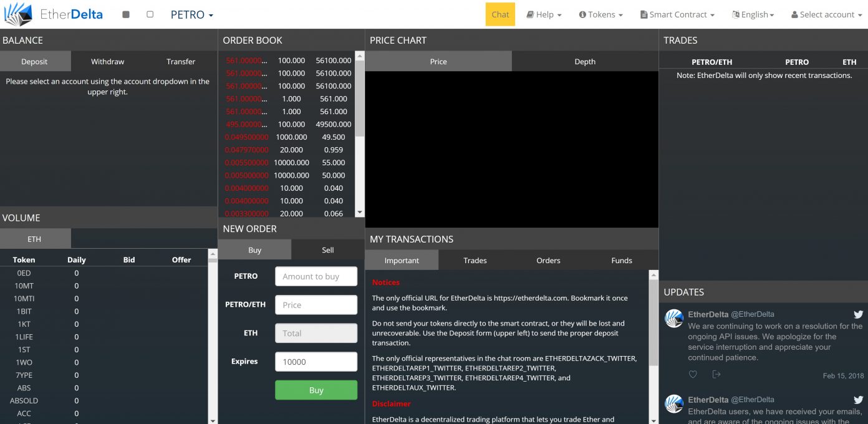Click the Feb 15, 2018 tweet date
868x424 pixels.
coord(843,376)
